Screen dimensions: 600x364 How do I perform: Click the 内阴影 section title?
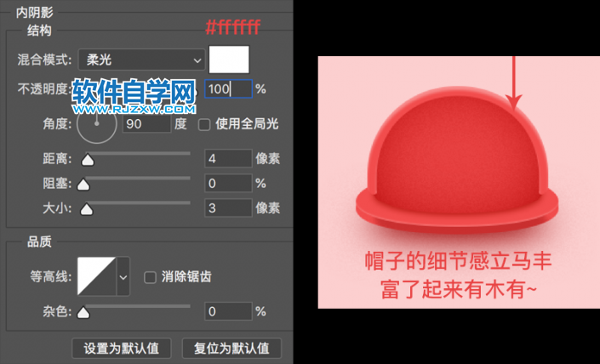click(x=34, y=13)
